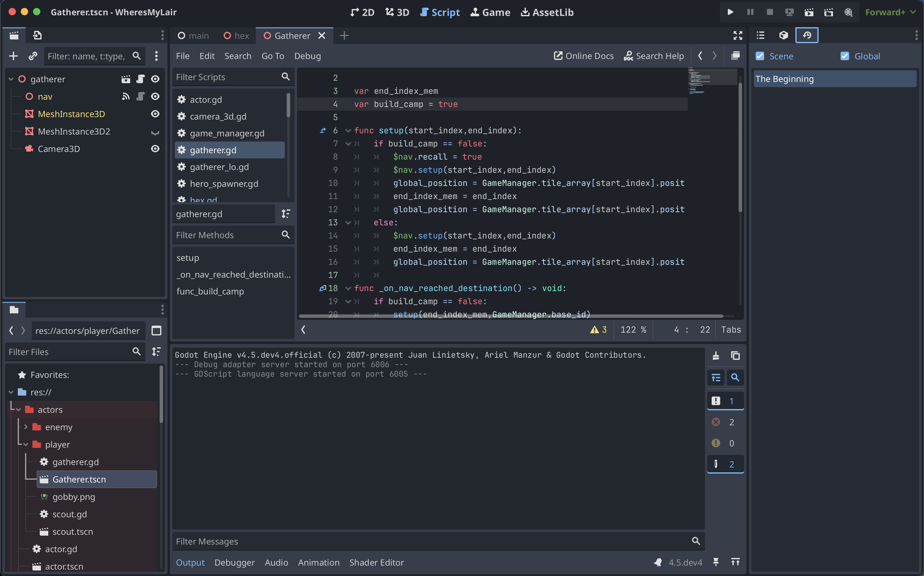The image size is (924, 576).
Task: Open the Debug menu in script editor
Action: click(x=307, y=56)
